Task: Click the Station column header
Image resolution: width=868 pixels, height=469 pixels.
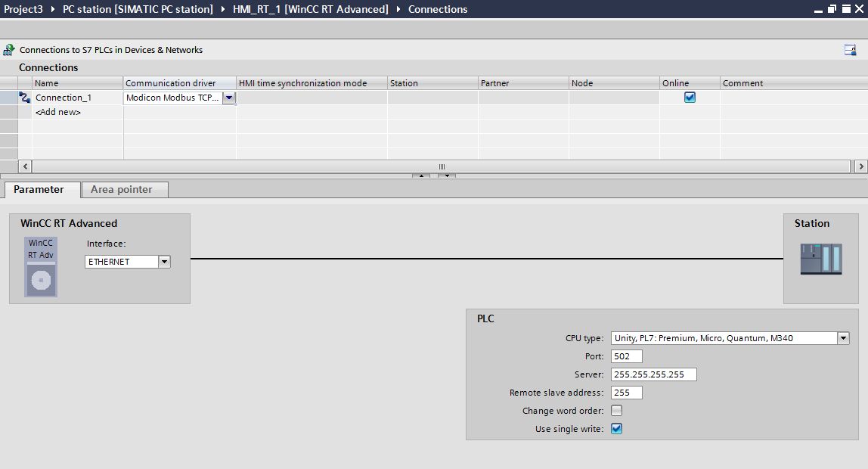Action: click(x=432, y=83)
